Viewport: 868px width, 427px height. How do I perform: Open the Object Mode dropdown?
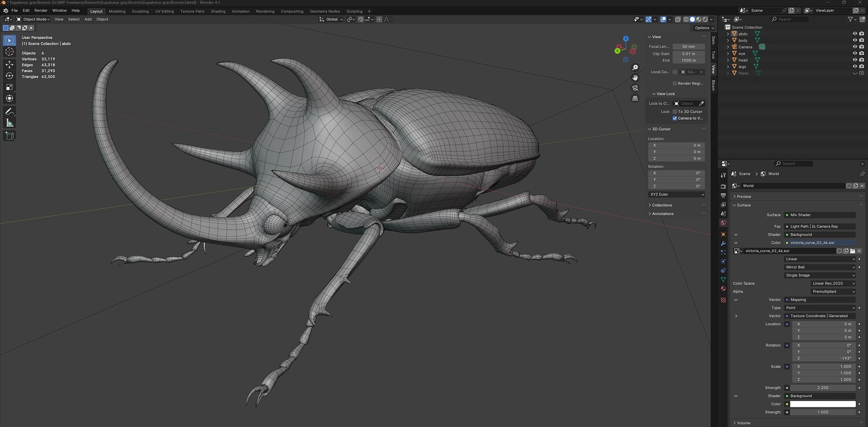pos(35,19)
